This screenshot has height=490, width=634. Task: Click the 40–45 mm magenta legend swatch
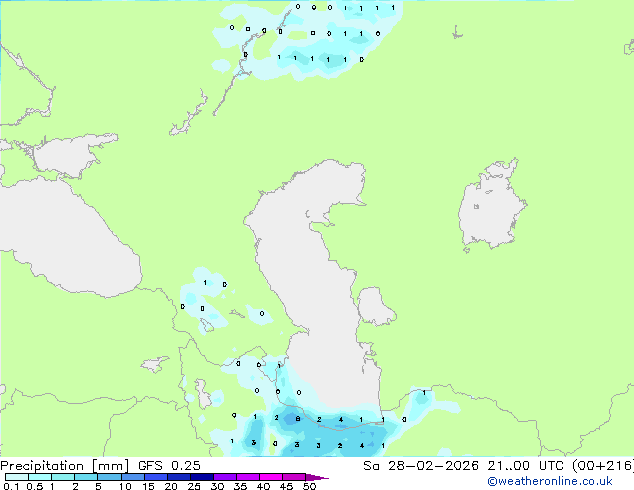(271, 477)
